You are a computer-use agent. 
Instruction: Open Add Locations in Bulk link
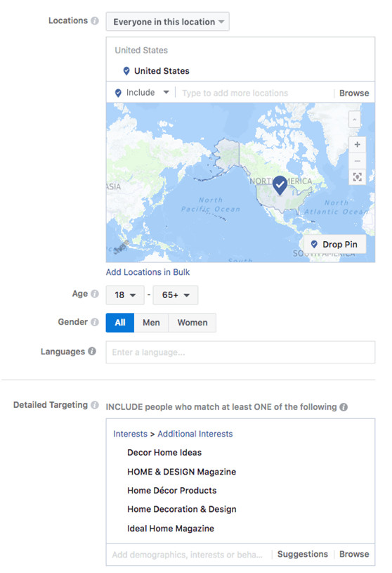point(148,272)
